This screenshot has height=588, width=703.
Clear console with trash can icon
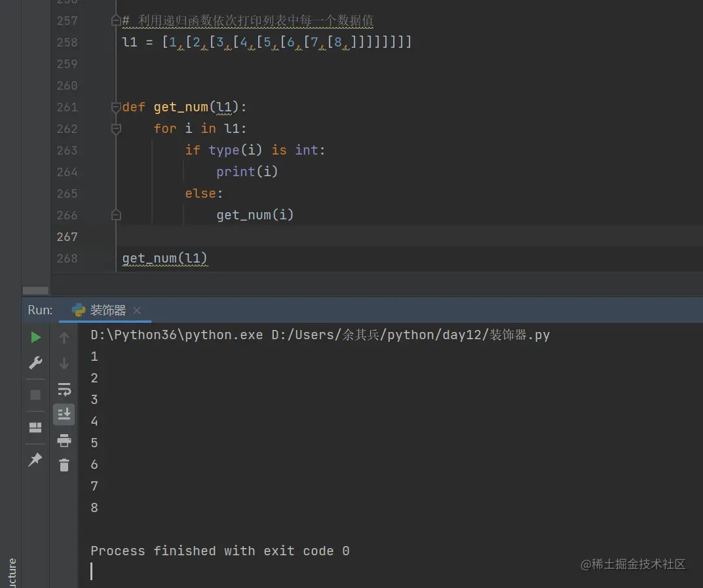pyautogui.click(x=64, y=465)
